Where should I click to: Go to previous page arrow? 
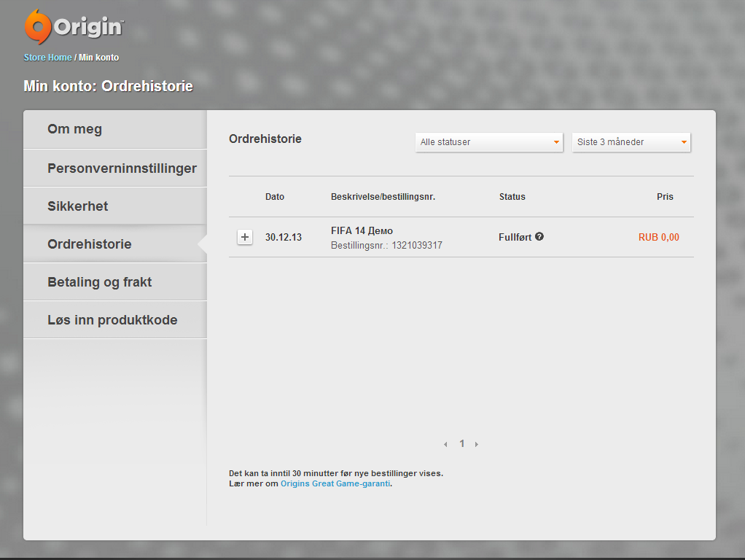pyautogui.click(x=445, y=444)
